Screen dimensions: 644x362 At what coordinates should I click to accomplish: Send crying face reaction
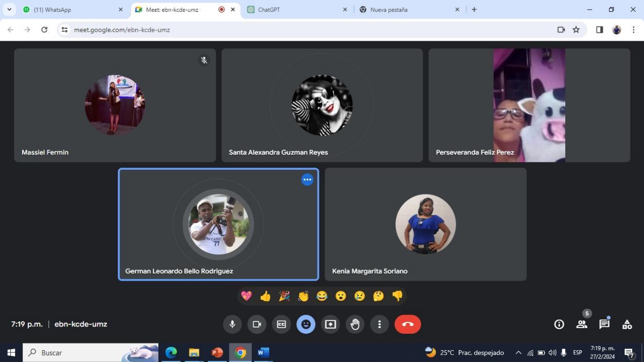tap(360, 296)
